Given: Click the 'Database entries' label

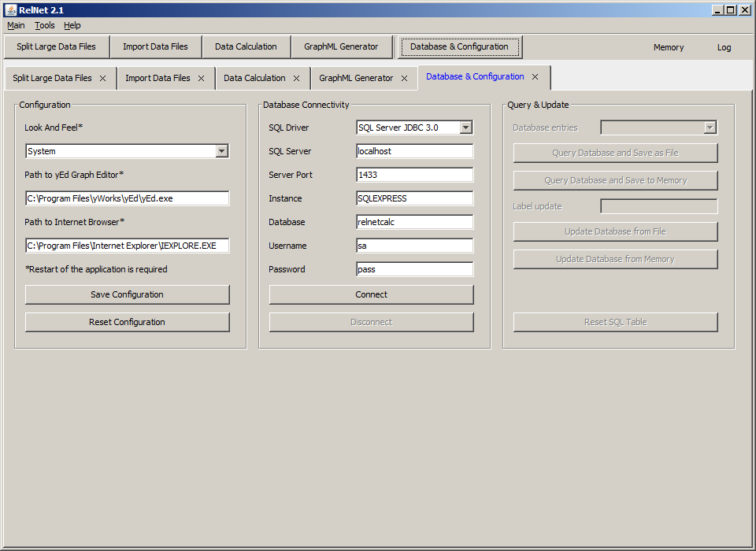Looking at the screenshot, I should (545, 128).
